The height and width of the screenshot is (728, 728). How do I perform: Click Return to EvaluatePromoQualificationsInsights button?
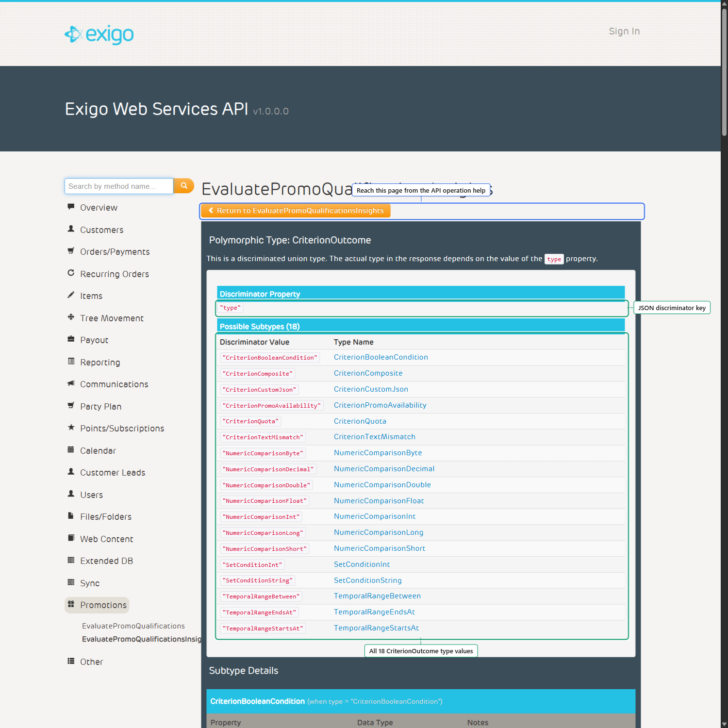point(296,211)
